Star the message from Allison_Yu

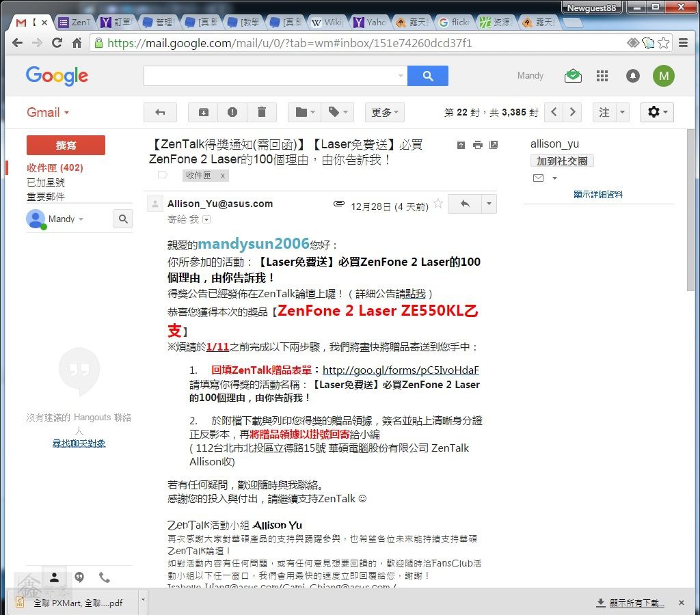pos(438,204)
